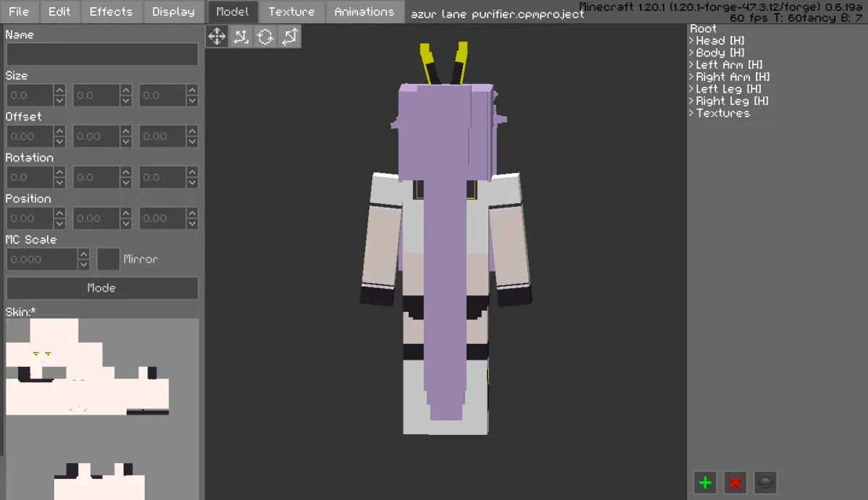Toggle the part visibility eye icon

point(766,482)
